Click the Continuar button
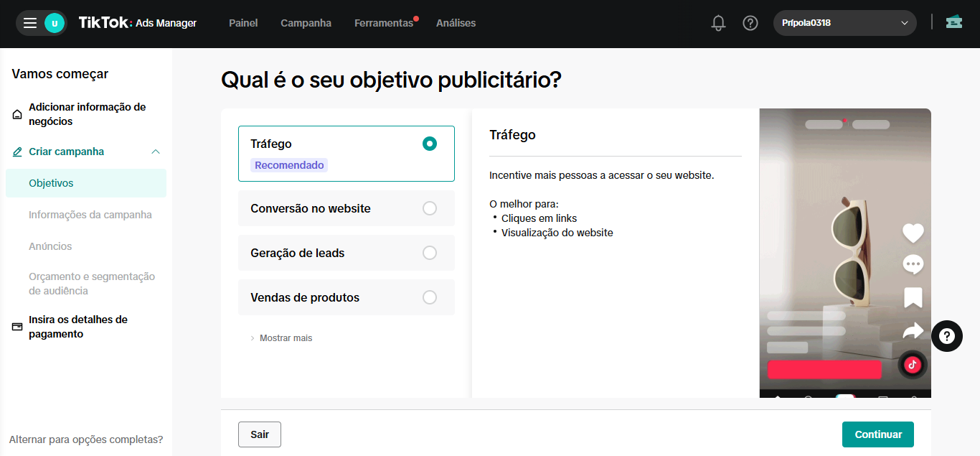This screenshot has width=980, height=456. coord(877,434)
